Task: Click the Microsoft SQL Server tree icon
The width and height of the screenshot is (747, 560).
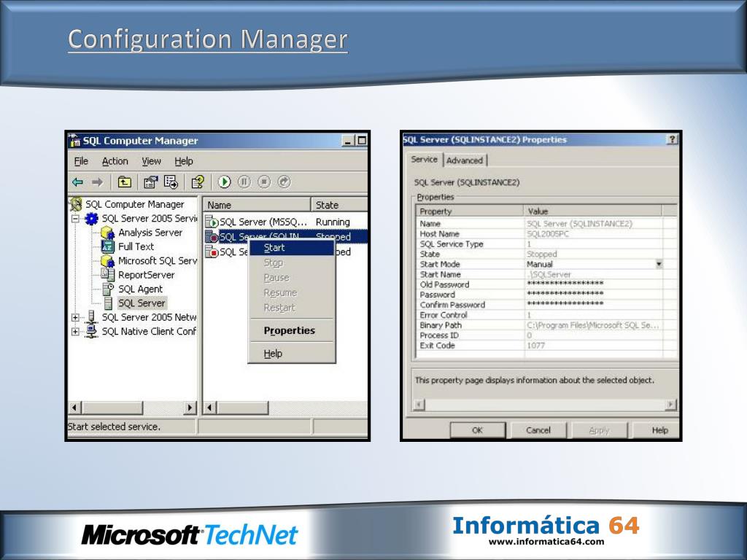Action: [108, 261]
